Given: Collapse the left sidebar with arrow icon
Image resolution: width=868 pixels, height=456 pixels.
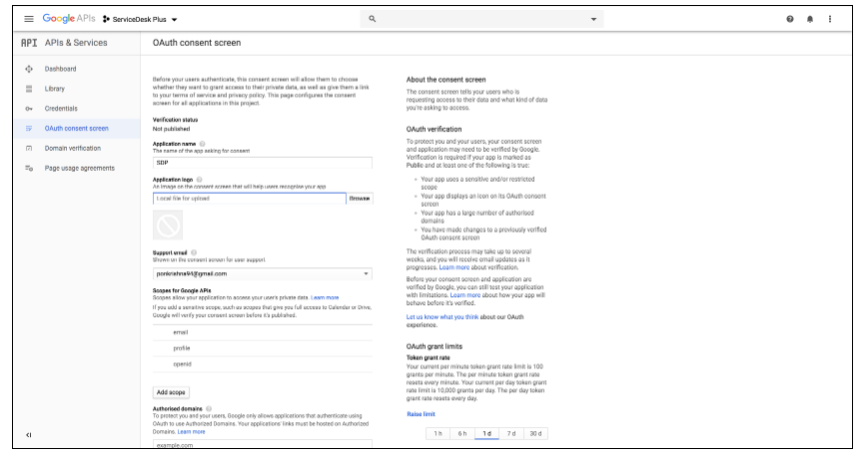Looking at the screenshot, I should (28, 435).
